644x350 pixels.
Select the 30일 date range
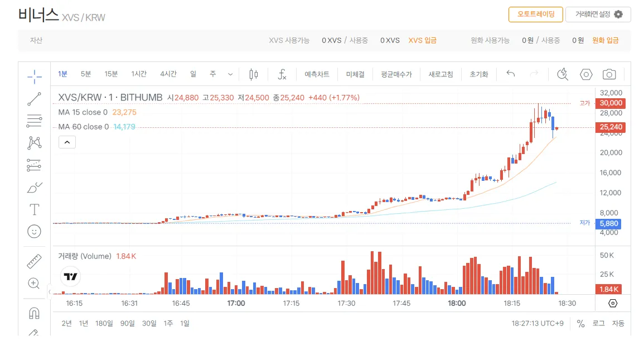(x=149, y=323)
